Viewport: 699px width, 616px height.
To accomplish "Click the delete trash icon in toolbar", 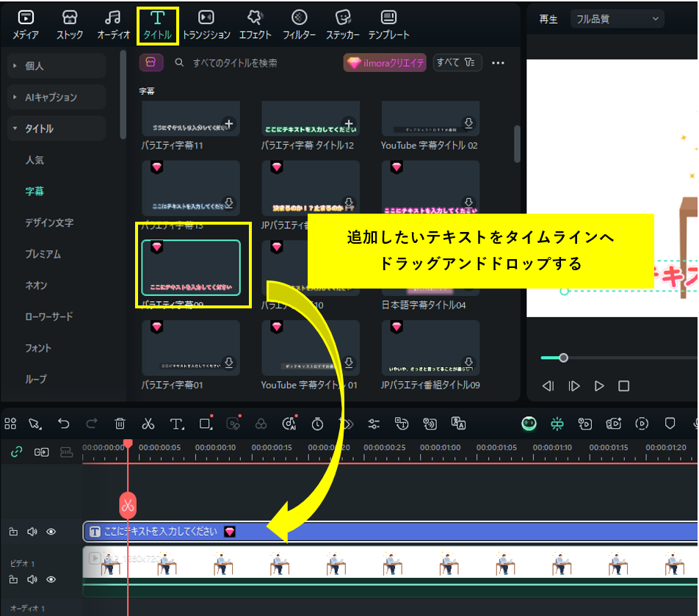I will [120, 424].
